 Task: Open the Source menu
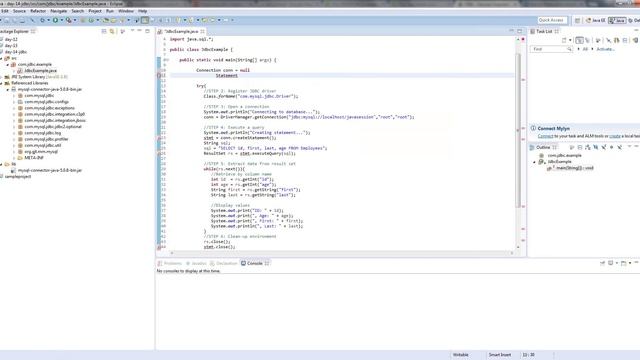click(x=19, y=11)
